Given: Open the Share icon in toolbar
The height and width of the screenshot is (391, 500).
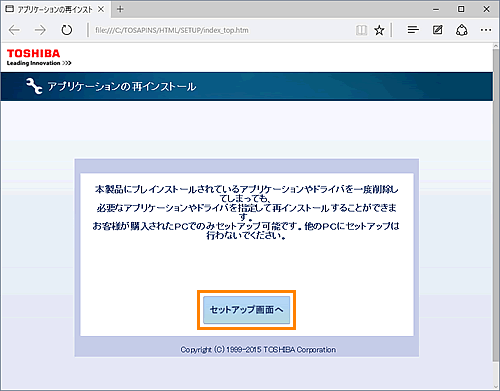Looking at the screenshot, I should click(462, 30).
